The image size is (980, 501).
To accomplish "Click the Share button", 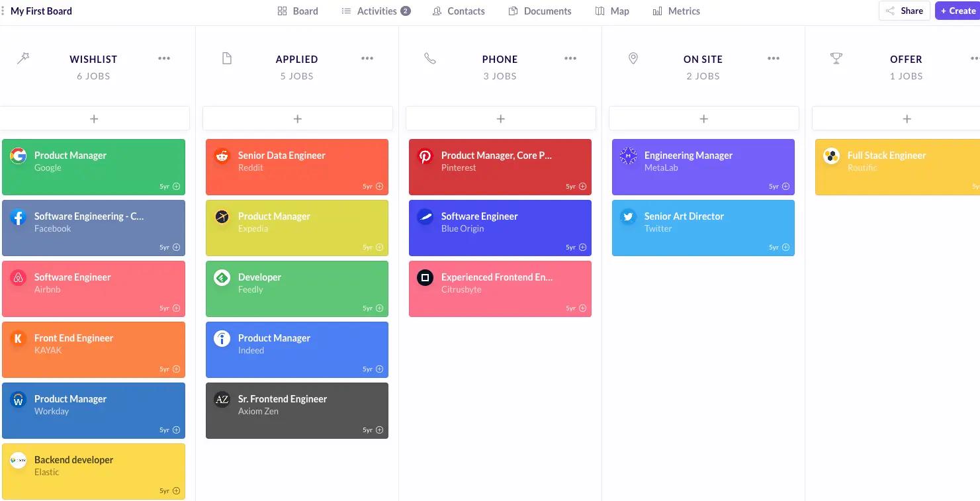I will click(x=904, y=11).
